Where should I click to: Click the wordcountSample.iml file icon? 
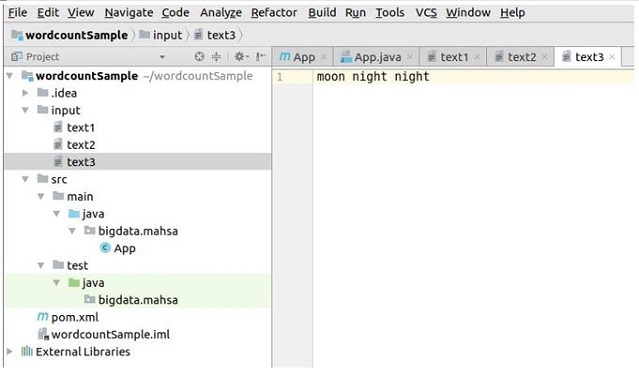tap(43, 334)
